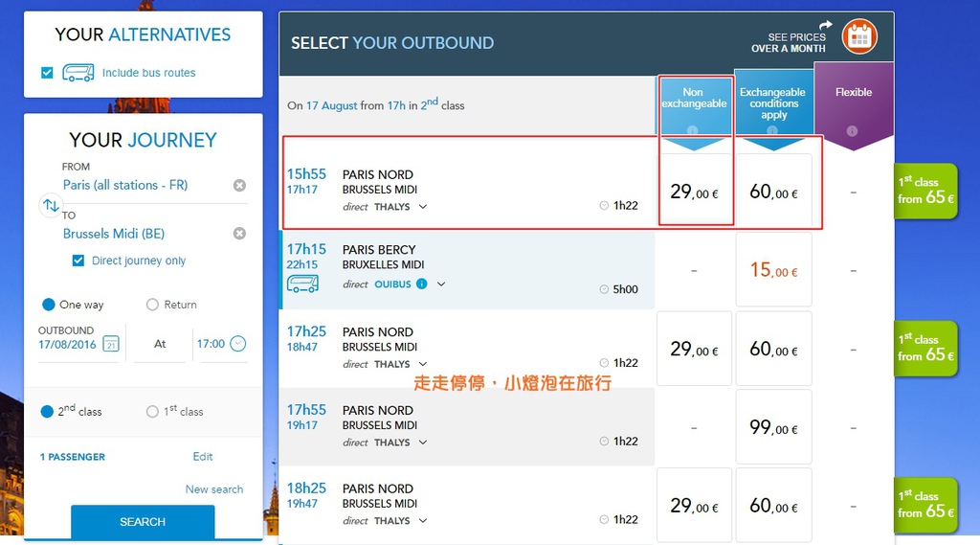Click the Exchangeable conditions info icon
The width and height of the screenshot is (980, 545).
(x=772, y=130)
